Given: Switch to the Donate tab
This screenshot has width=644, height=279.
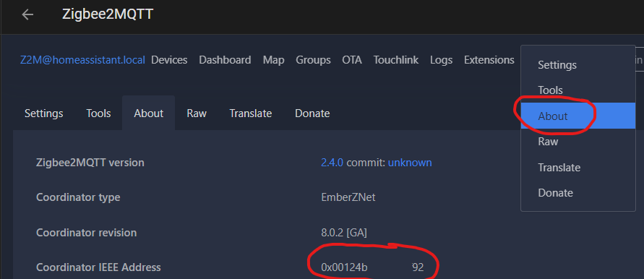Looking at the screenshot, I should click(312, 113).
